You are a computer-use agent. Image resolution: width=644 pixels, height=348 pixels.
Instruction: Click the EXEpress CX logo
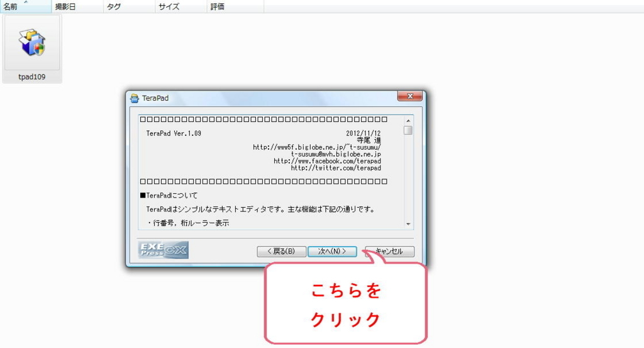coord(164,250)
